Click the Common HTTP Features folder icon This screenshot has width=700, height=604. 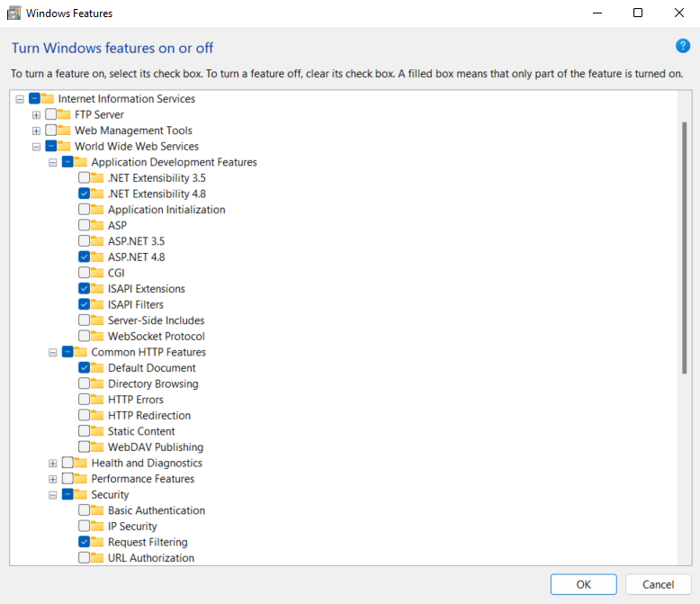81,352
